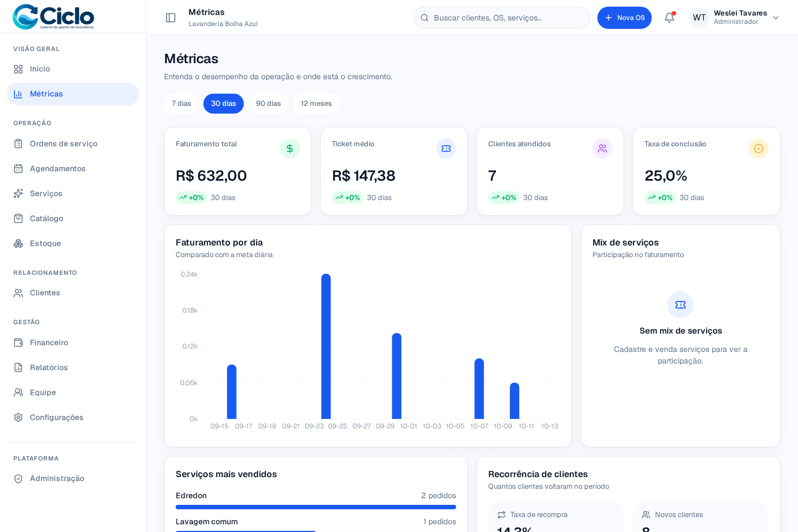Image resolution: width=798 pixels, height=532 pixels.
Task: Open Métricas in the sidebar
Action: (x=73, y=94)
